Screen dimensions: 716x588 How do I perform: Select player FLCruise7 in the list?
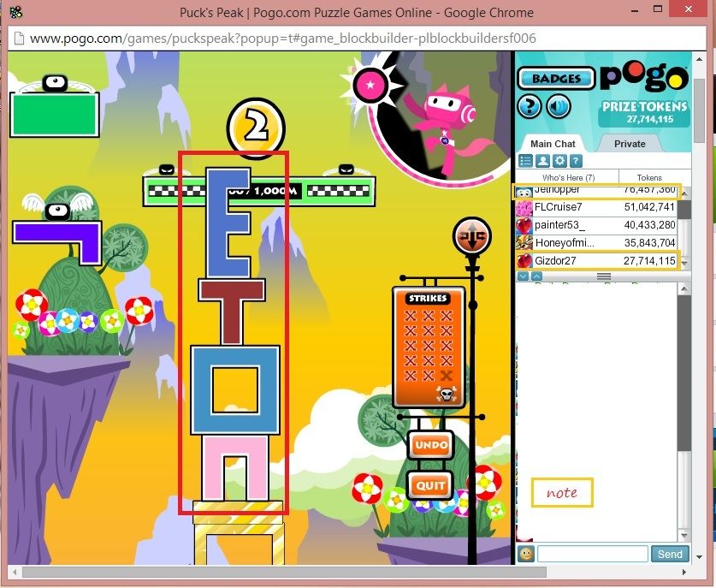(x=596, y=207)
